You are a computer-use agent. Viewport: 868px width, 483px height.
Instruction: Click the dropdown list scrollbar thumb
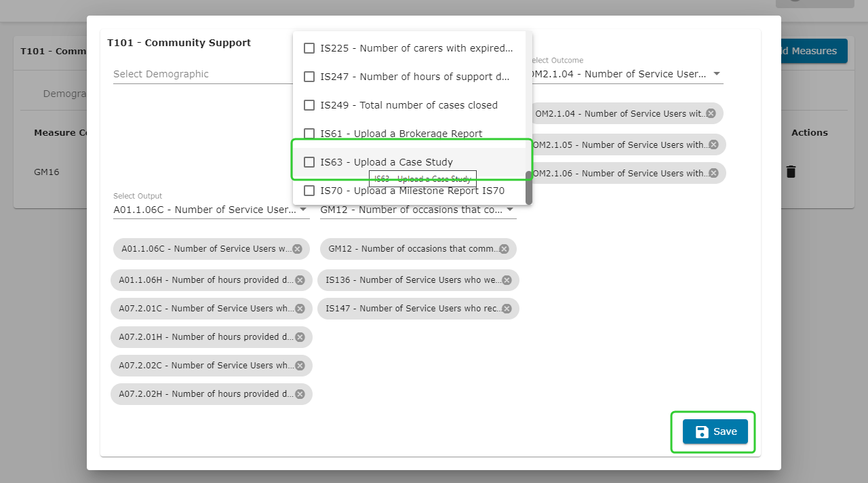[529, 187]
